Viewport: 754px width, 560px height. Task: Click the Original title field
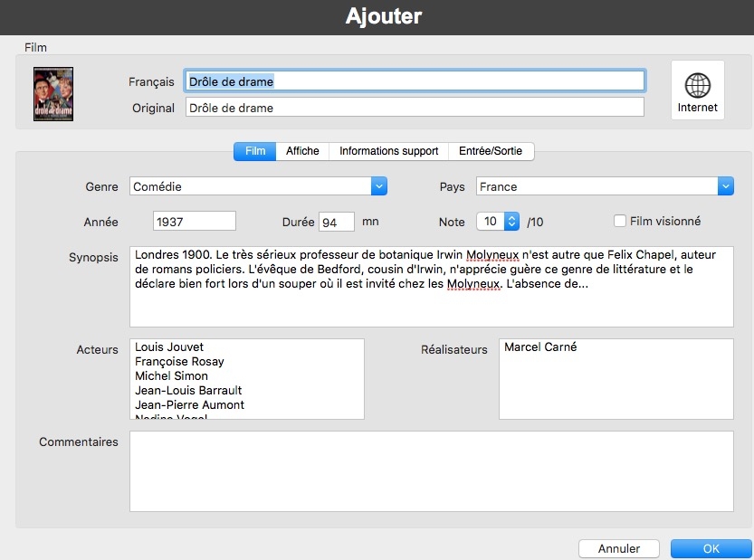tap(415, 108)
